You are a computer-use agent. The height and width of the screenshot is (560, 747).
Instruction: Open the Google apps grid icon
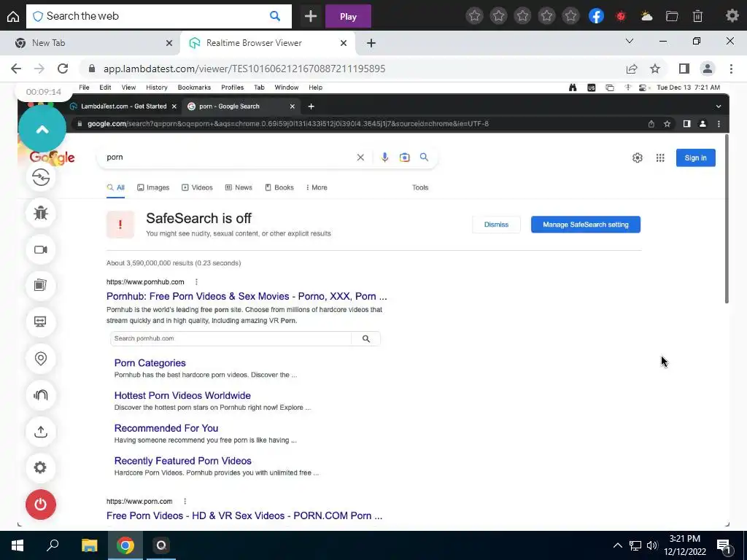coord(660,157)
